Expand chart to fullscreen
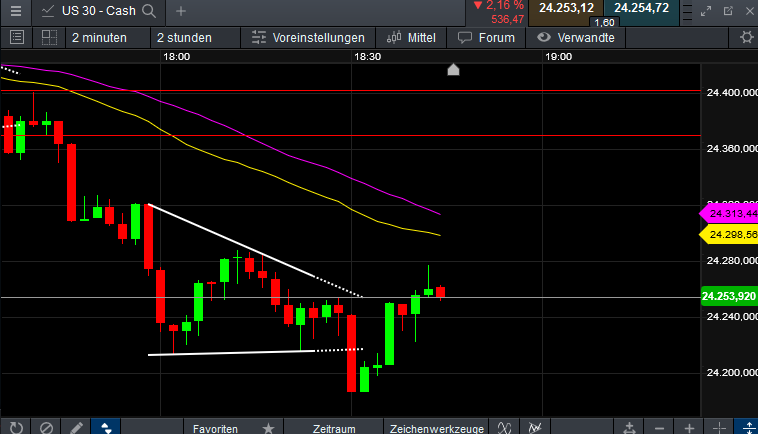The image size is (758, 434). click(x=706, y=11)
